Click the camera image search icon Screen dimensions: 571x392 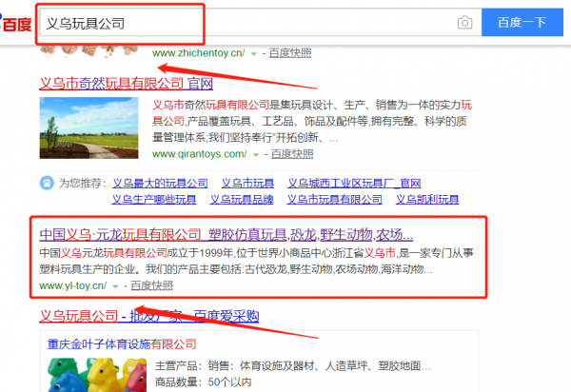pos(464,23)
